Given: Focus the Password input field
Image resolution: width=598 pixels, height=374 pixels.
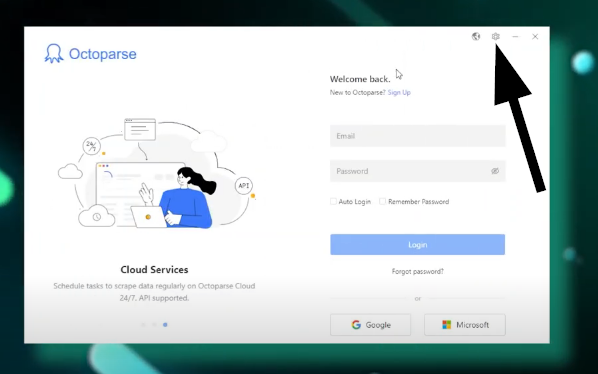Looking at the screenshot, I should [418, 171].
